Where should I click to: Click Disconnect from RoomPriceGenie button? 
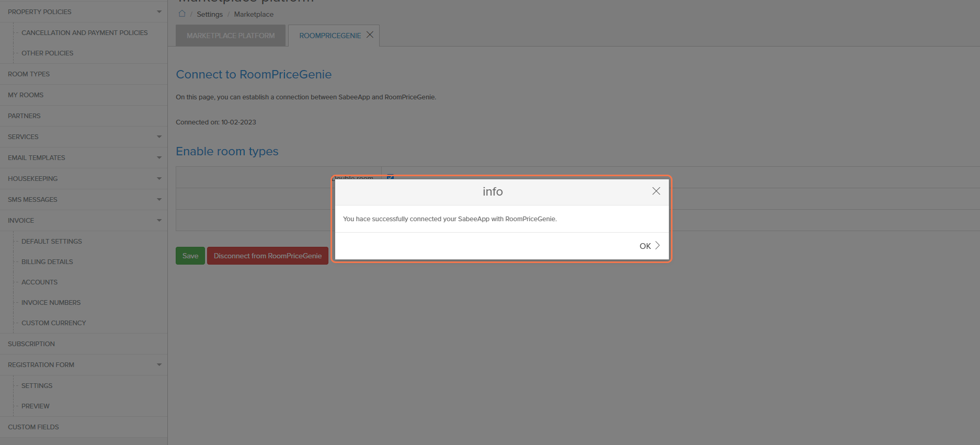(x=268, y=256)
